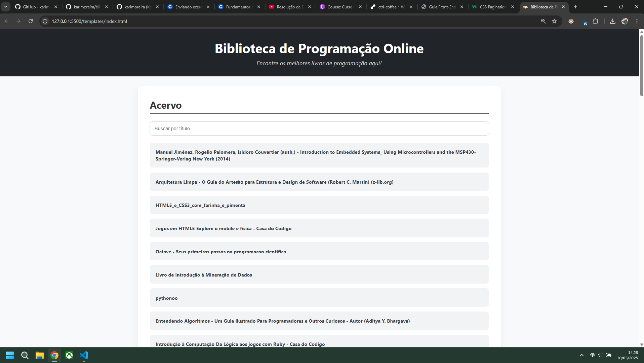Screen dimensions: 644x363
Task: Open volume control in system tray
Action: coord(600,355)
